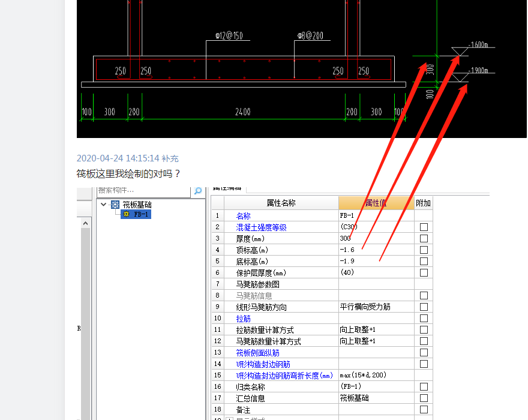The image size is (528, 420).
Task: Tick the 附加 checkbox for 拉筋数量计算方式
Action: pos(424,330)
